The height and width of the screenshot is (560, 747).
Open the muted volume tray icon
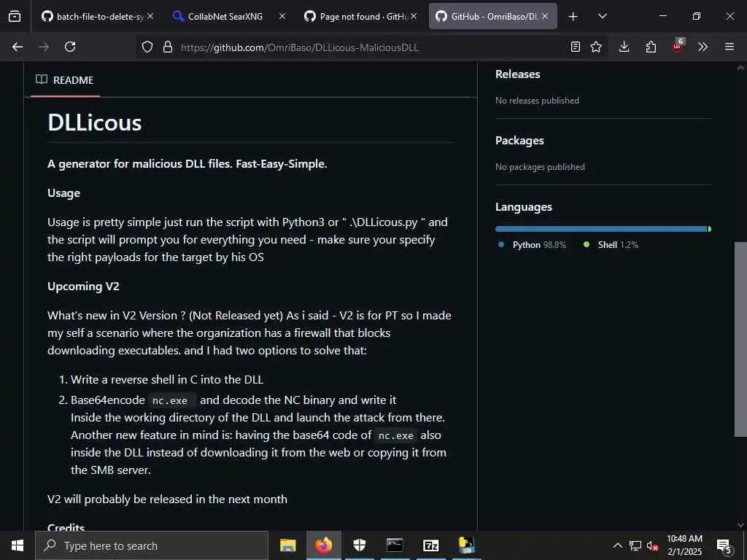point(653,545)
